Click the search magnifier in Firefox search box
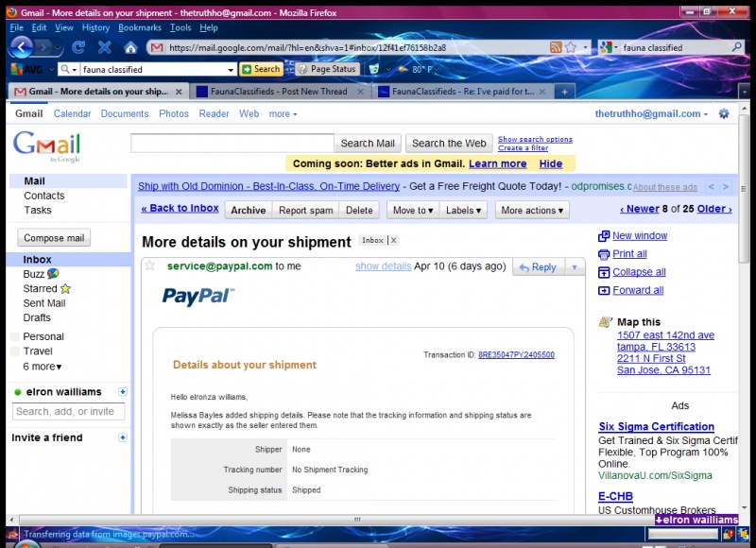 click(737, 47)
